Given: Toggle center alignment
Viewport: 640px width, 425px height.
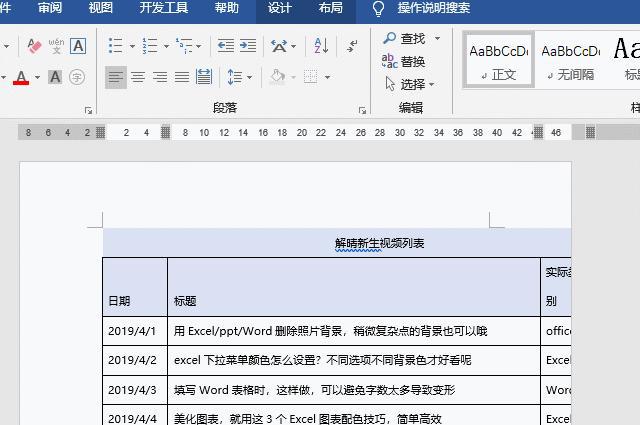Looking at the screenshot, I should (138, 77).
